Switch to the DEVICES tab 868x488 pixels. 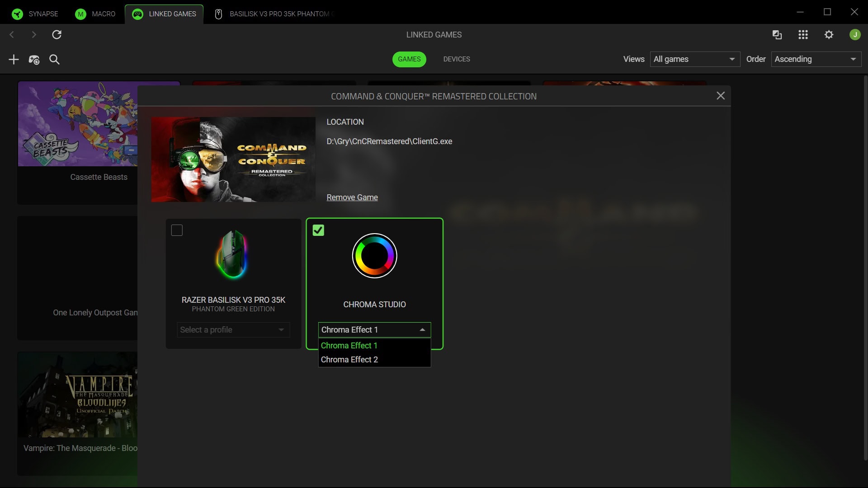tap(457, 59)
